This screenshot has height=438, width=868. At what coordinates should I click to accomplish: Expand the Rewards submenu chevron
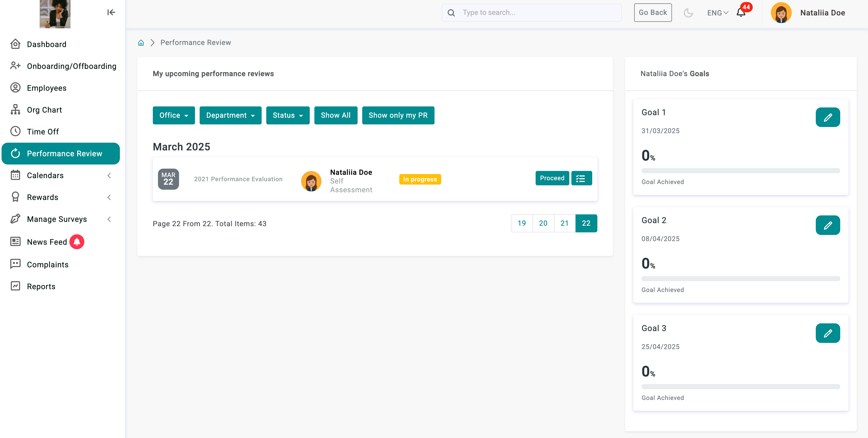pyautogui.click(x=109, y=197)
